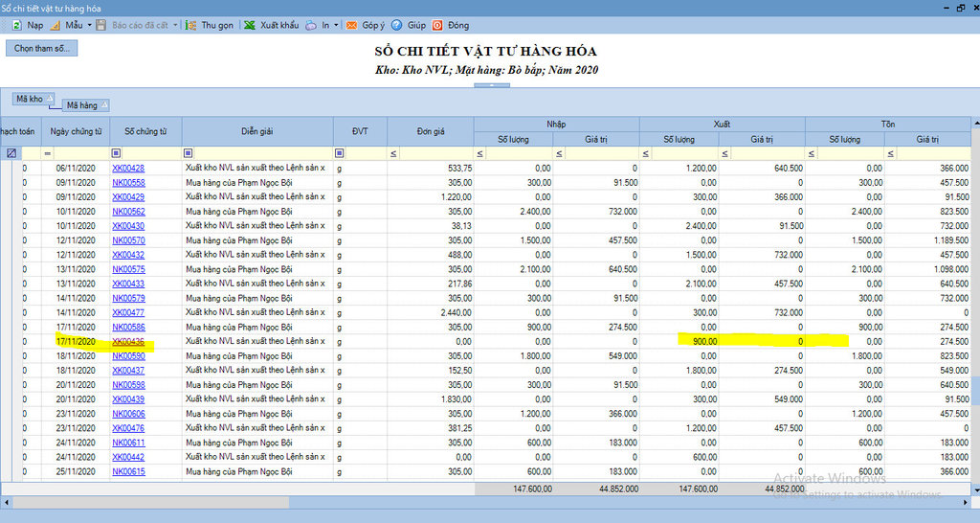Screen dimensions: 980x523
Task: Click the vertical scrollbar up arrow
Action: click(976, 124)
